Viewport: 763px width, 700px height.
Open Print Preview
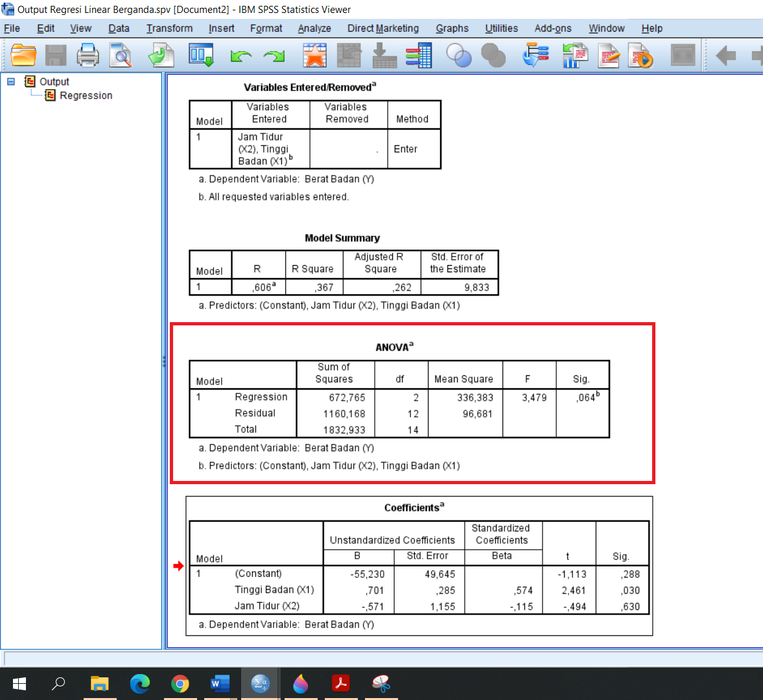pyautogui.click(x=121, y=55)
